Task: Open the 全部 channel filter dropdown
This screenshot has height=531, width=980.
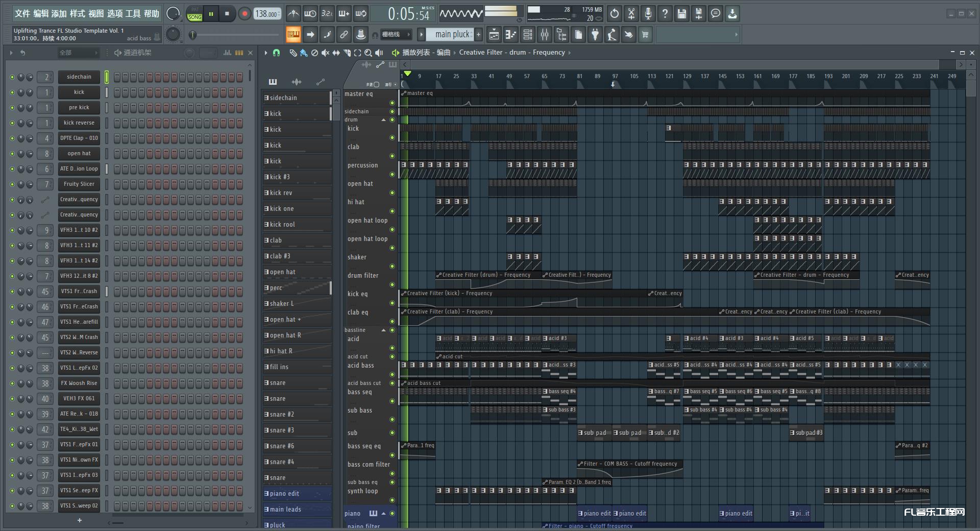Action: (78, 53)
